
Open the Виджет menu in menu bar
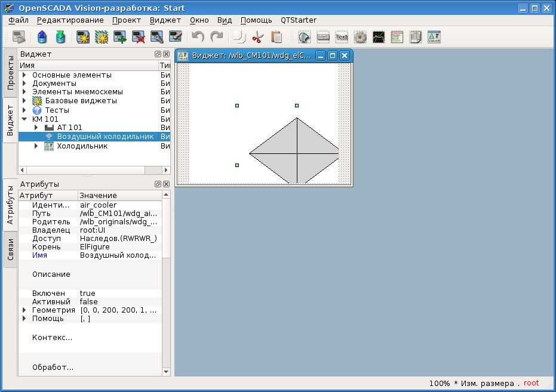(x=165, y=20)
